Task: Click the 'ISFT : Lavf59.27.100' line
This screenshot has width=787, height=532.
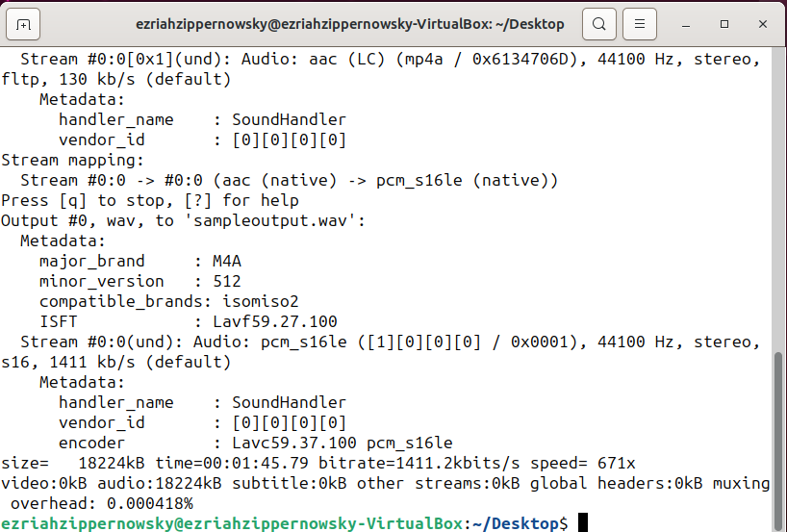Action: click(189, 321)
